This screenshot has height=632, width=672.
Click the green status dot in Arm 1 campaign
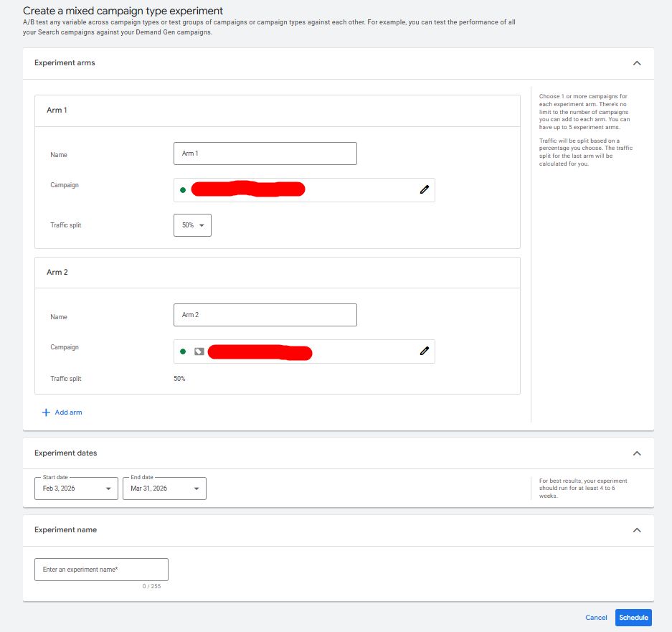coord(183,190)
